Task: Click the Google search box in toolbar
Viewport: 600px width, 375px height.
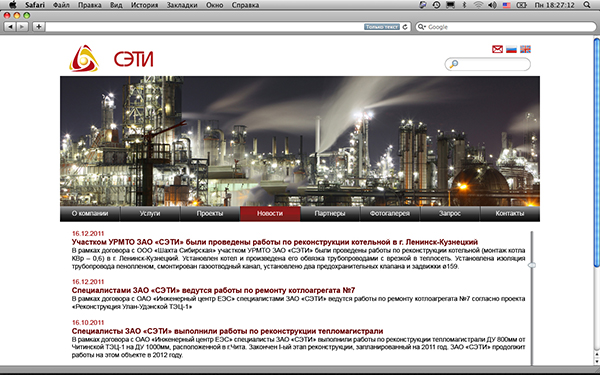Action: tap(506, 27)
